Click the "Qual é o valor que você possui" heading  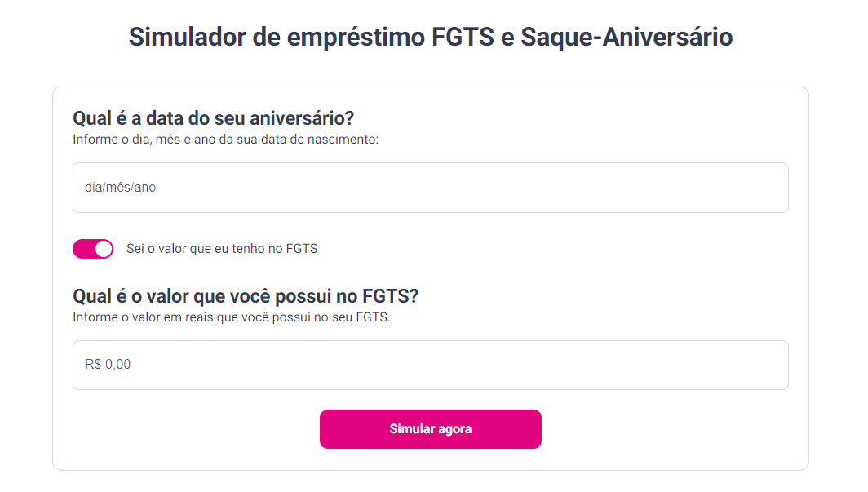[x=214, y=295]
